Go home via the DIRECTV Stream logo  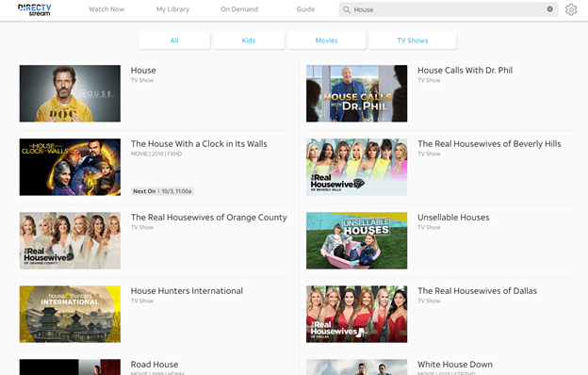click(35, 9)
